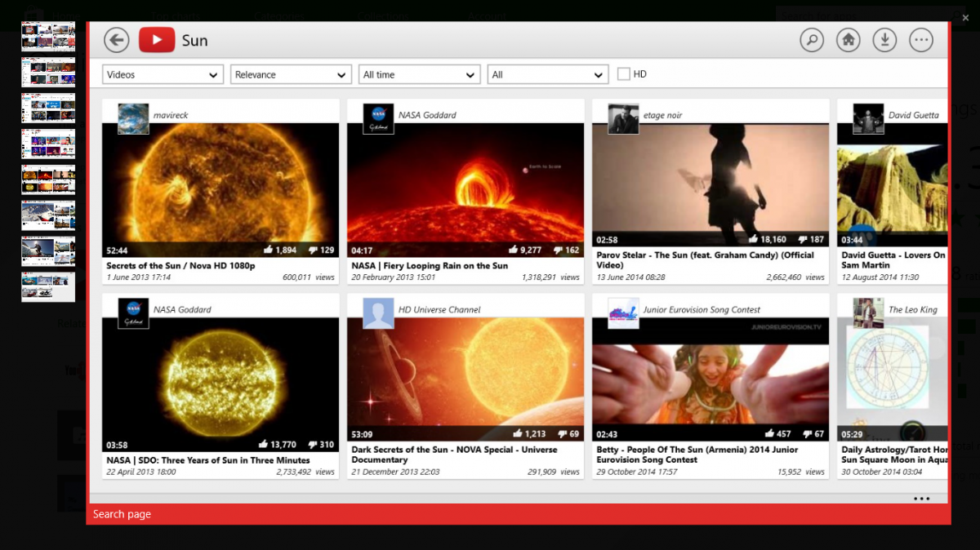Click date 1 June 2013 17:14

[x=139, y=277]
